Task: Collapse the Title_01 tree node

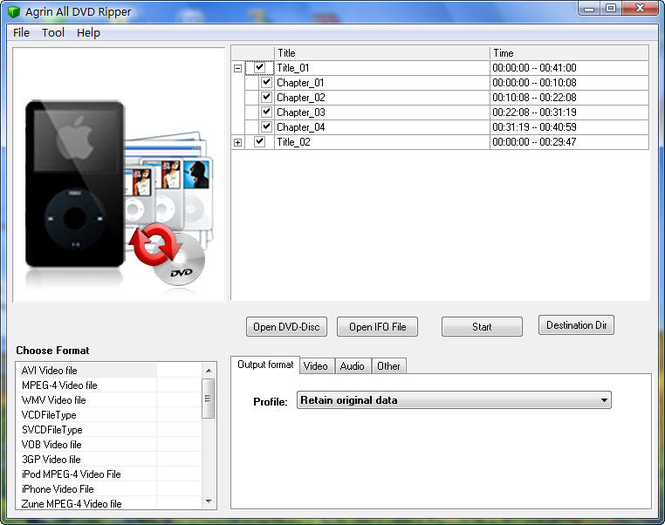Action: [238, 68]
